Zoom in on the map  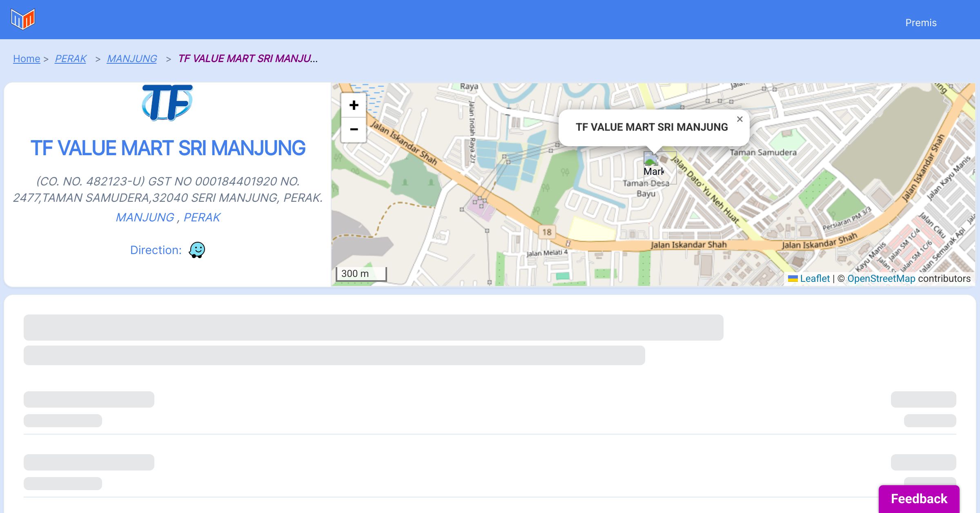tap(354, 105)
